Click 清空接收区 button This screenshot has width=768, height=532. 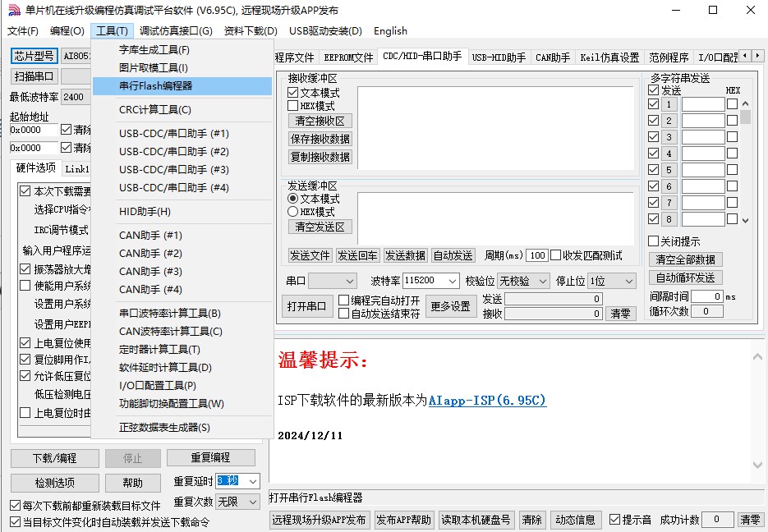coord(320,121)
